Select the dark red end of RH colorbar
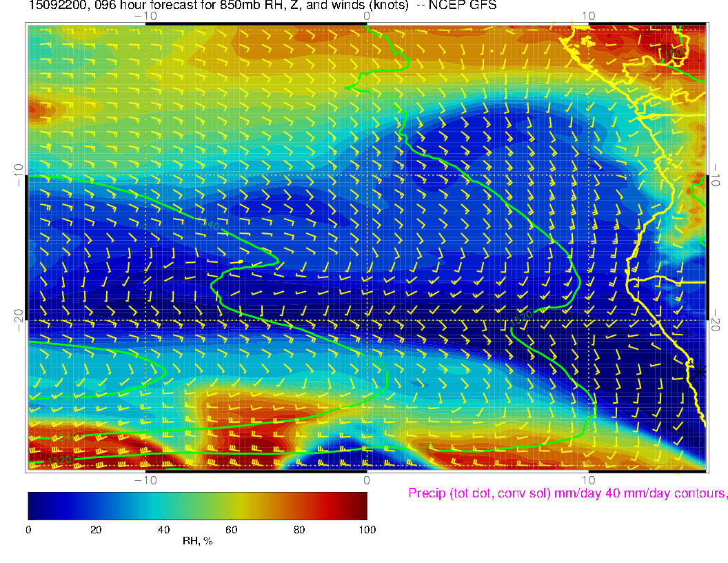 [x=362, y=505]
